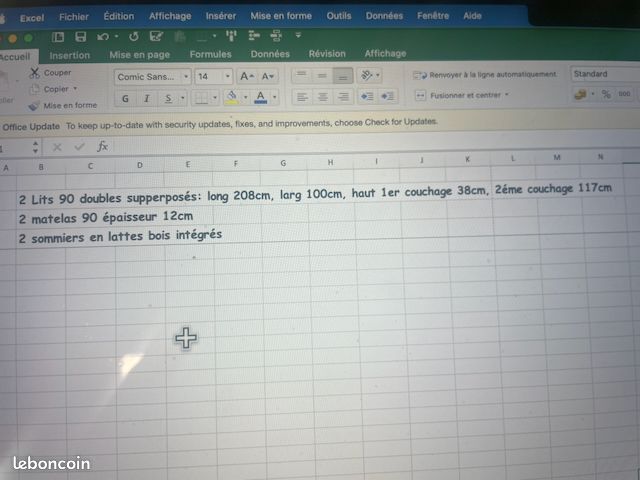Switch to the Données ribbon tab

tap(270, 54)
